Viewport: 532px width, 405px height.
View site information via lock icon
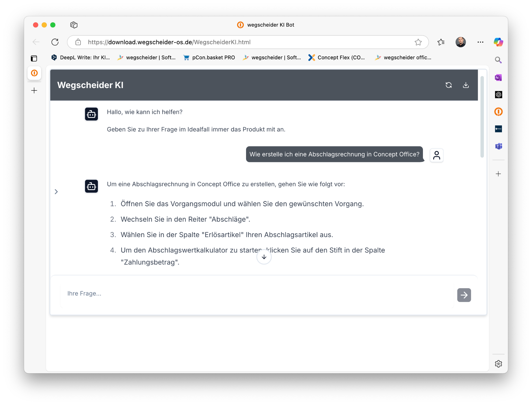coord(78,42)
